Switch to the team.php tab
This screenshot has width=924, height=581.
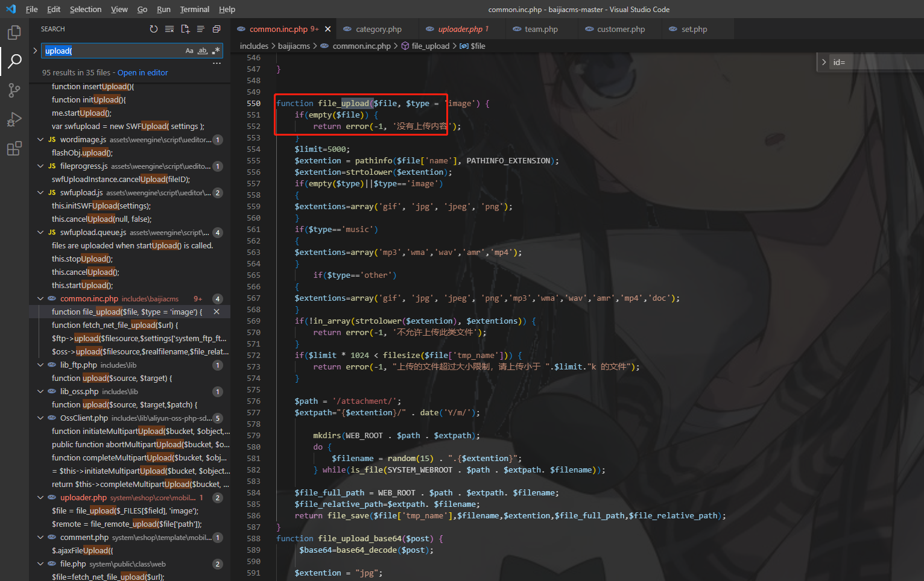pyautogui.click(x=541, y=29)
